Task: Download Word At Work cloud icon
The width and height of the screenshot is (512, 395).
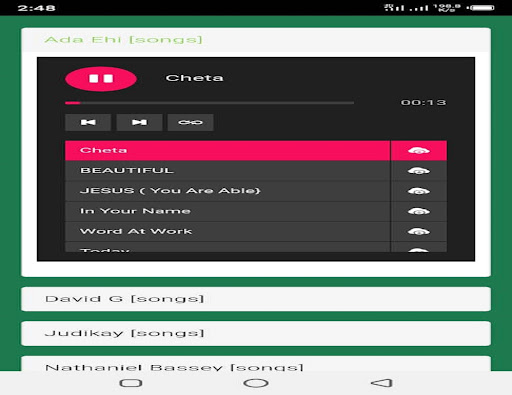Action: point(419,232)
